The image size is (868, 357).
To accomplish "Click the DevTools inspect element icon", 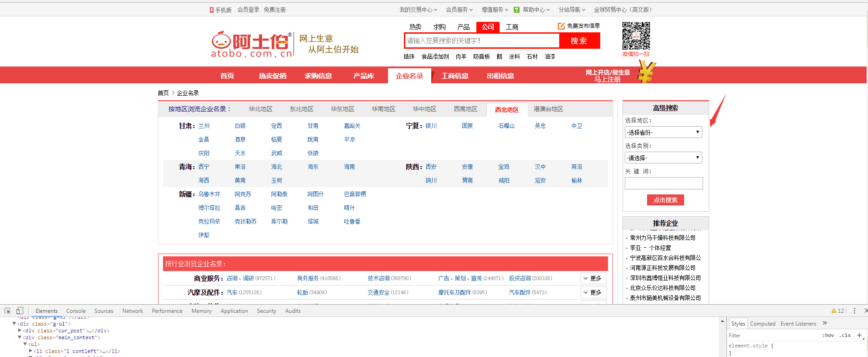I will [x=8, y=311].
